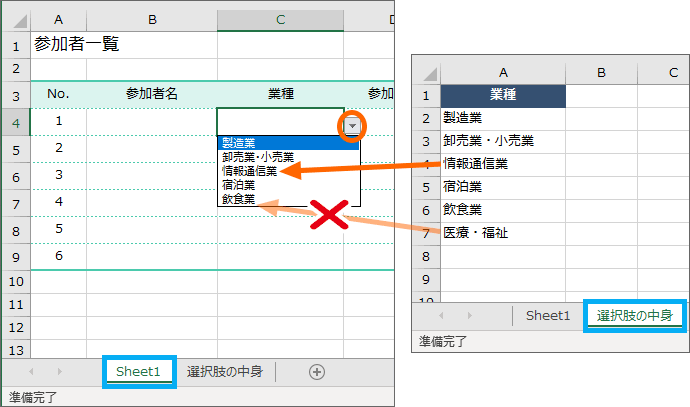690x407 pixels.
Task: Click 準備完了 status in right window
Action: tap(443, 341)
